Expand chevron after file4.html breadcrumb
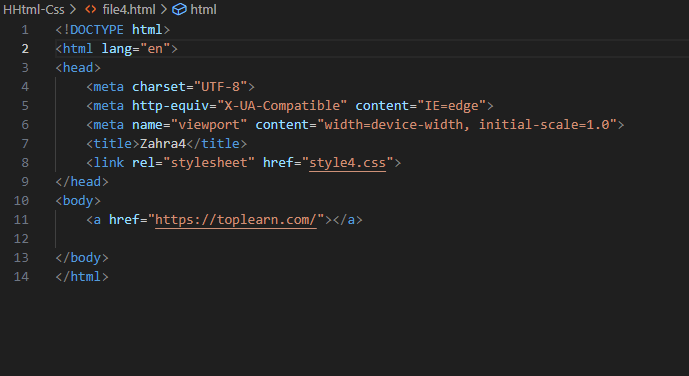Screen dimensions: 689x376 (x=164, y=9)
